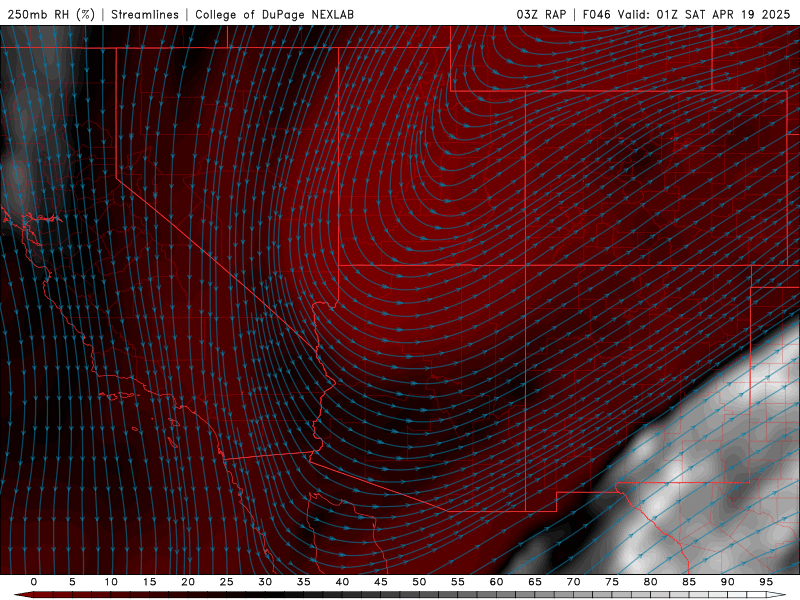Click the colorbar label '75'

(x=612, y=582)
